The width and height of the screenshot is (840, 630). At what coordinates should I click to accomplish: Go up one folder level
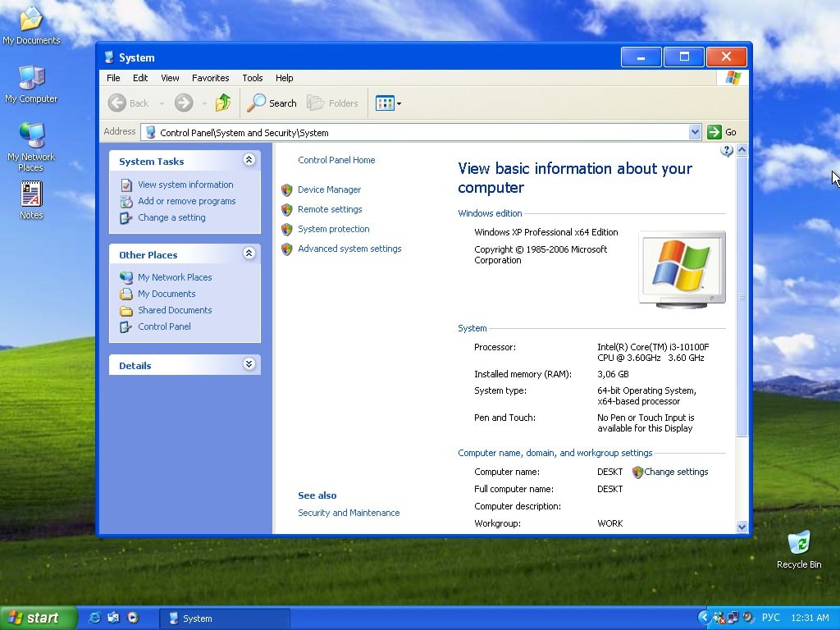tap(223, 103)
